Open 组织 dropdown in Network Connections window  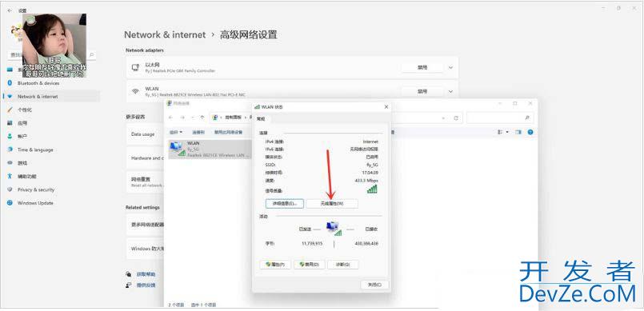(176, 132)
